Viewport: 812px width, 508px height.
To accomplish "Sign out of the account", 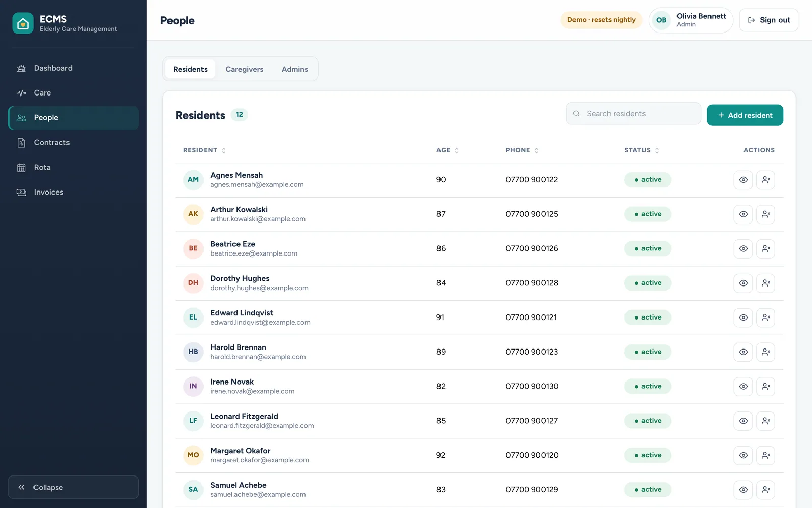I will coord(768,20).
